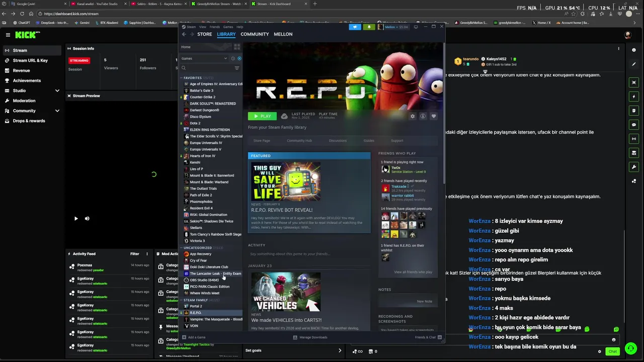Open Stream URL & Key page
644x362 pixels.
coord(30,60)
